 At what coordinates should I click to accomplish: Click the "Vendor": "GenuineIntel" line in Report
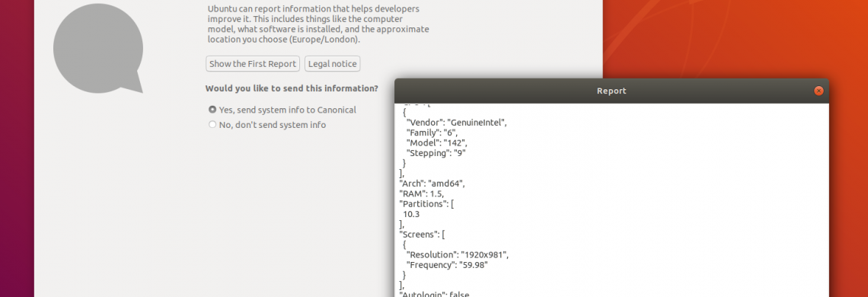point(457,123)
